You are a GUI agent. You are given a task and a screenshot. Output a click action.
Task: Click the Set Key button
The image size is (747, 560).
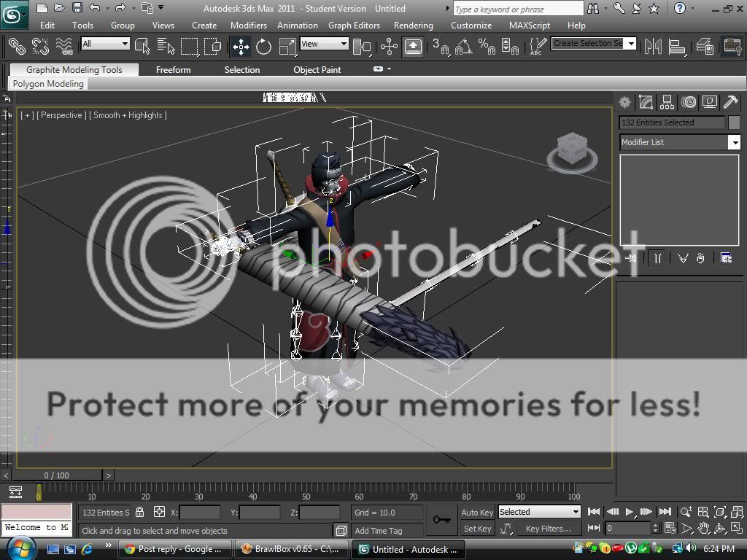click(x=477, y=529)
